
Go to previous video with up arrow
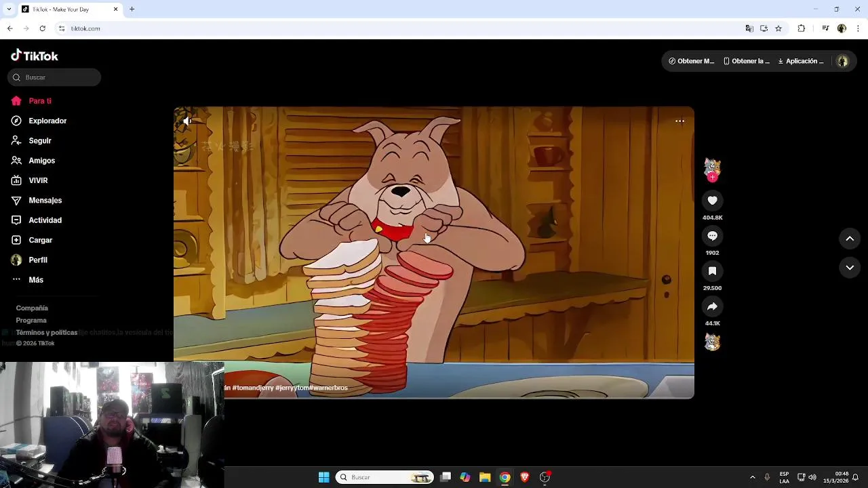[850, 239]
